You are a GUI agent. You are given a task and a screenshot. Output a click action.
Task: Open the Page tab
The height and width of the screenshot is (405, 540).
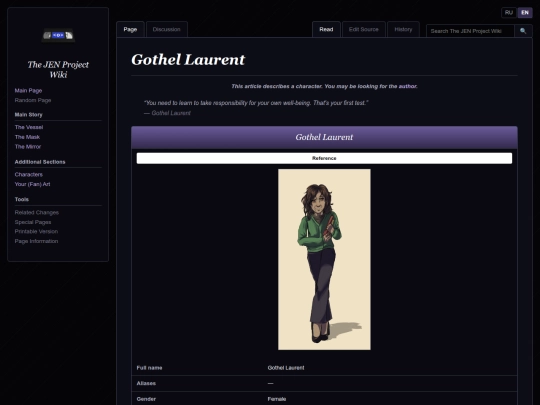130,29
